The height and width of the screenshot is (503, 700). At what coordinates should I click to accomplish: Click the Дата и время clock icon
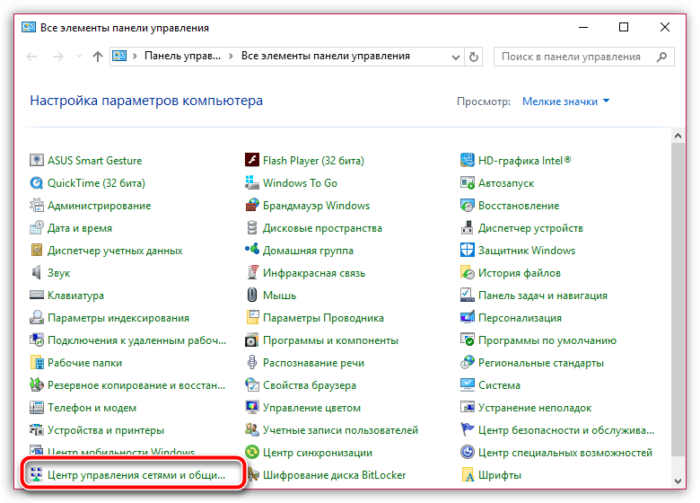(36, 228)
